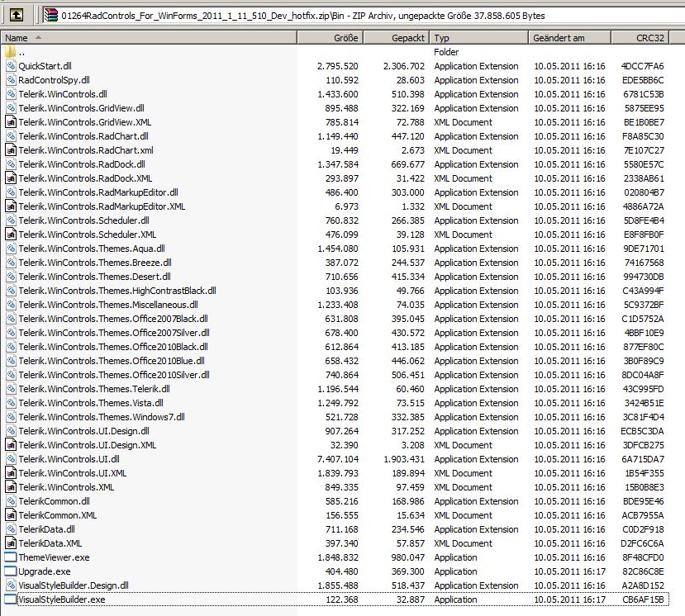Click the Folder type label in parent row

446,52
